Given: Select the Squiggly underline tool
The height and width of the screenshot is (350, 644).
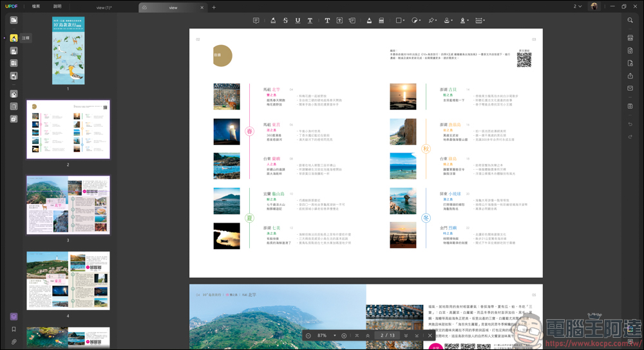Looking at the screenshot, I should 310,21.
